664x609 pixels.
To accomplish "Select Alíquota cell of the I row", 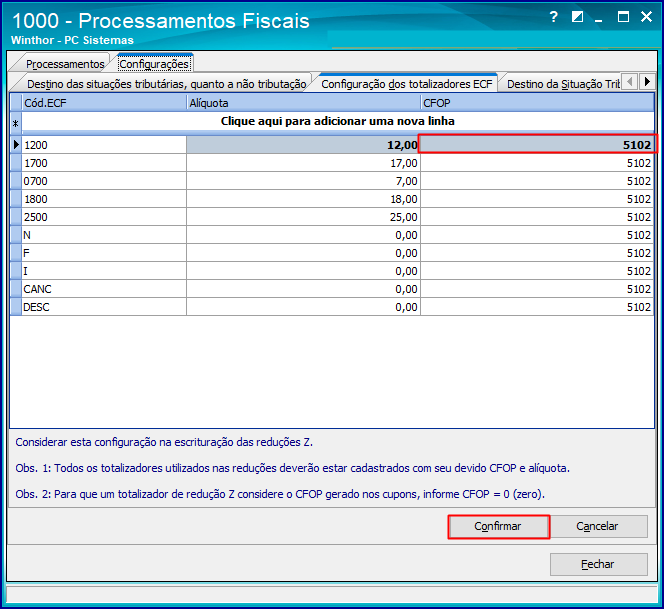I will 303,271.
